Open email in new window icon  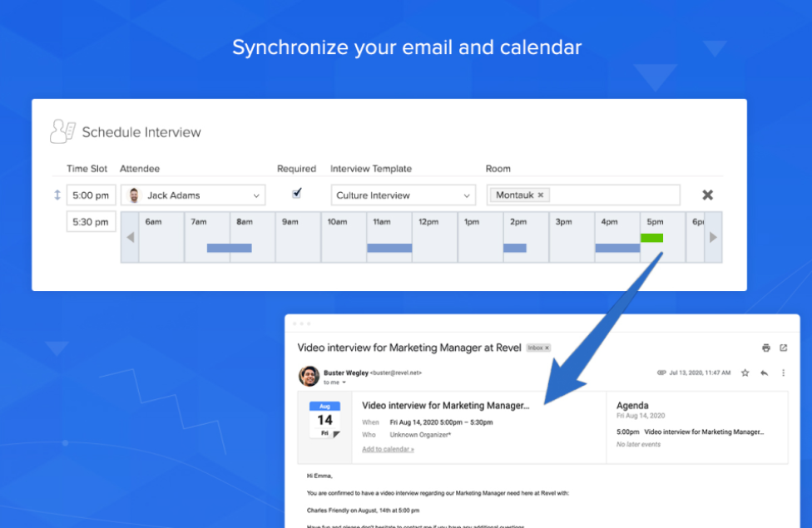[x=783, y=348]
